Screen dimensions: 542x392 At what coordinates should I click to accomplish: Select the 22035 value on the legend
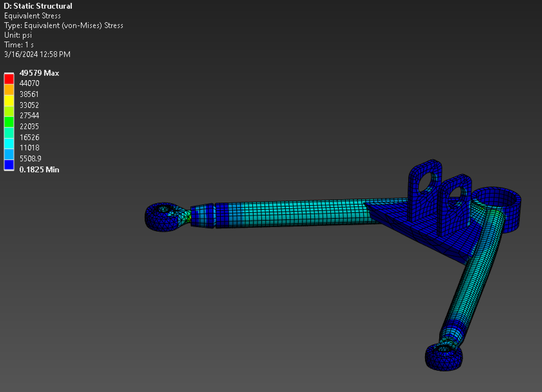[29, 126]
